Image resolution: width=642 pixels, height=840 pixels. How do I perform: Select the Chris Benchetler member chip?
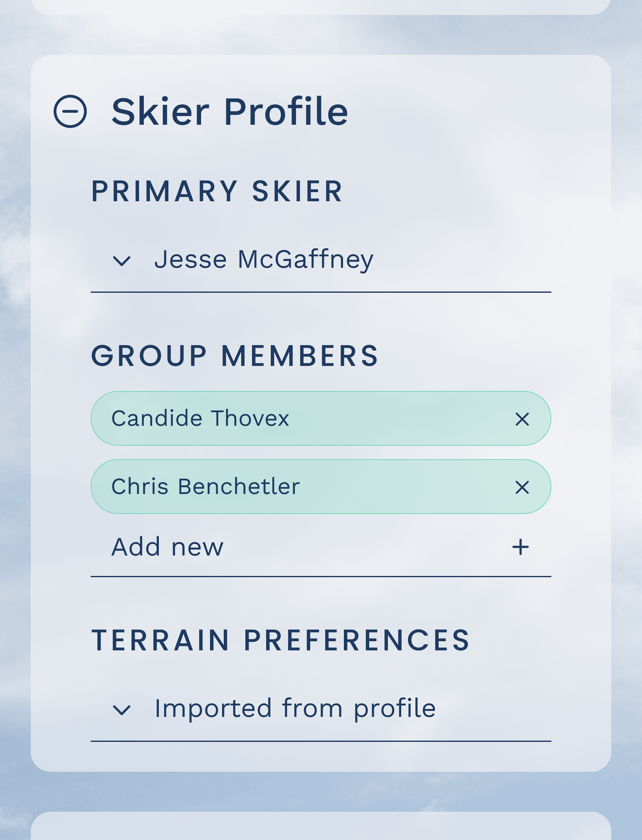click(x=321, y=487)
